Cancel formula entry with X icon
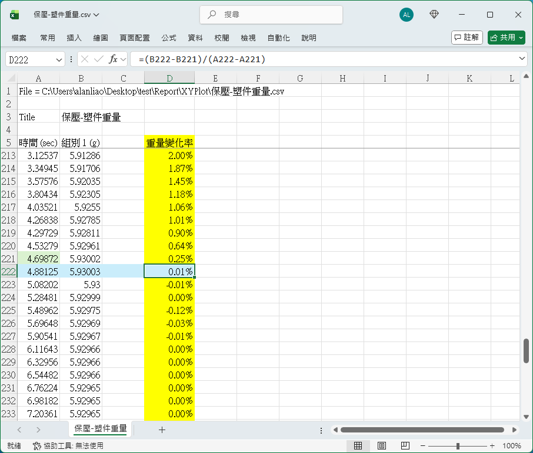This screenshot has height=453, width=533. click(85, 59)
